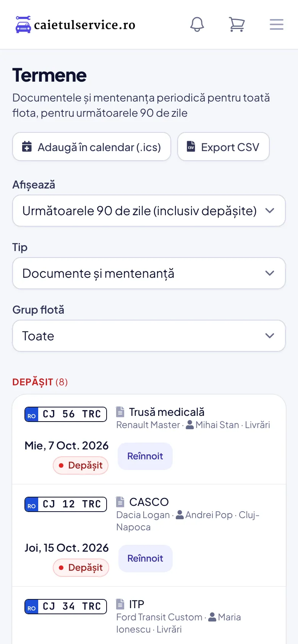Image resolution: width=298 pixels, height=644 pixels.
Task: Click document icon beside Trusă medicală
Action: 120,412
